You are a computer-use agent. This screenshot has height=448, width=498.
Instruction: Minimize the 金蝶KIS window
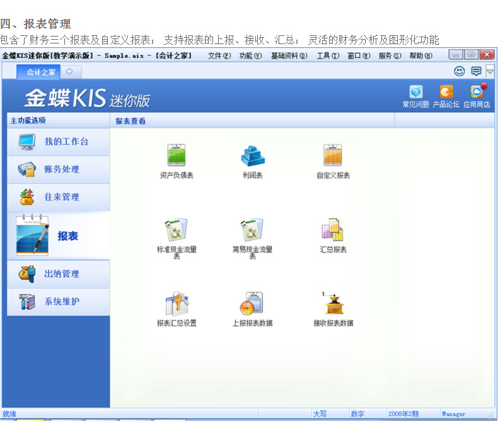pos(456,55)
